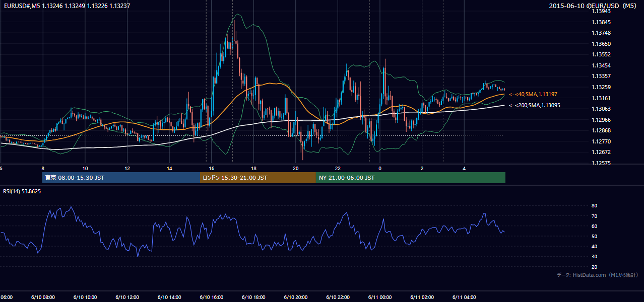This screenshot has width=644, height=302.
Task: Click the 200 SMA 1.13095 label
Action: click(x=535, y=105)
